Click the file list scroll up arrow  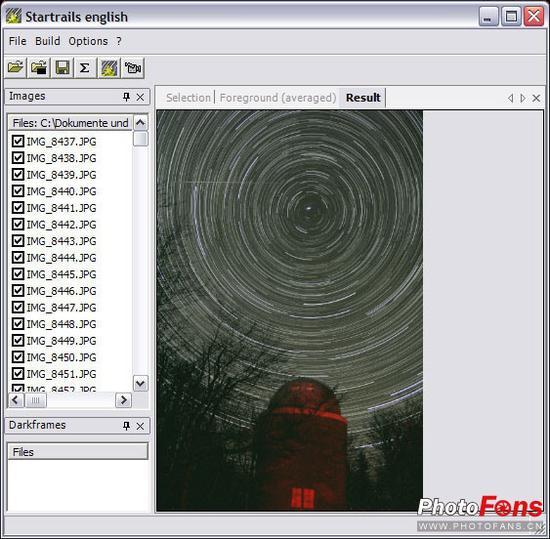click(x=140, y=123)
